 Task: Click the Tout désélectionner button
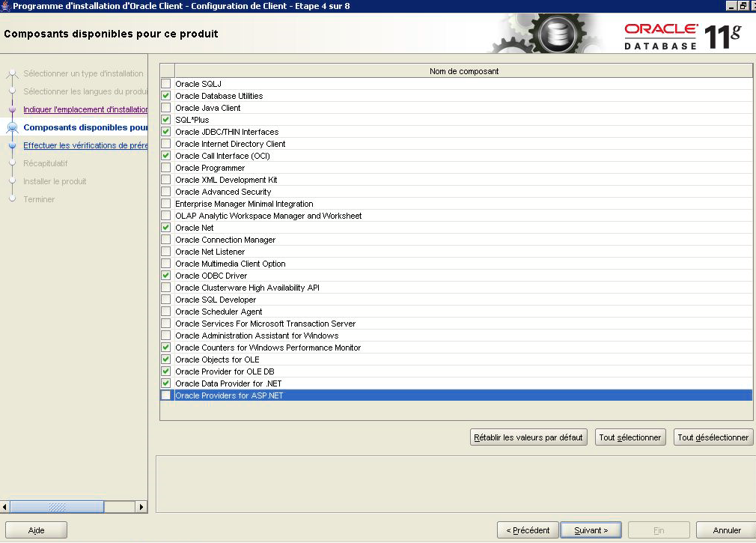(x=713, y=437)
